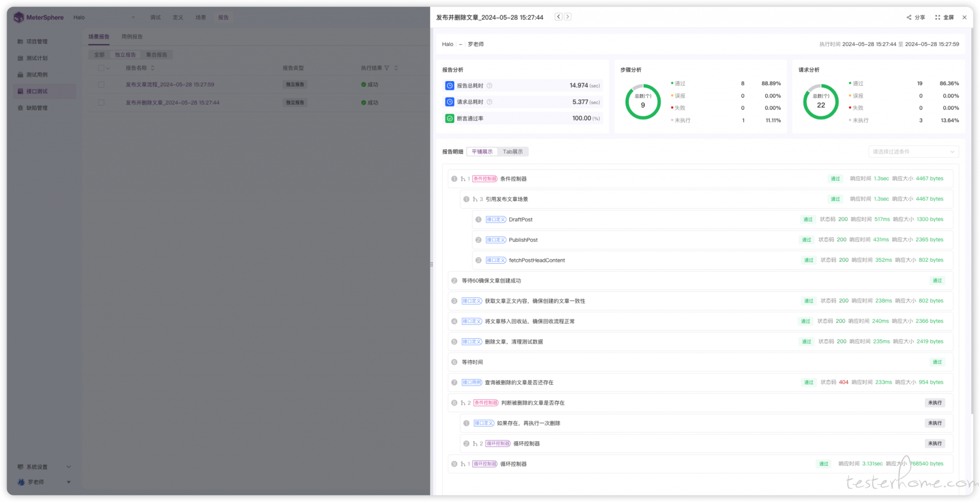The image size is (980, 502).
Task: Switch detail view to 平铺展示
Action: click(482, 152)
